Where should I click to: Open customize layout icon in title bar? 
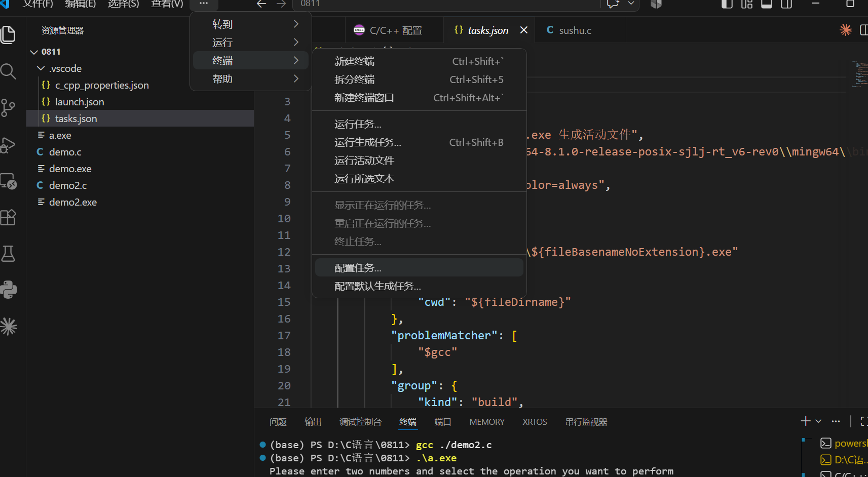click(747, 4)
